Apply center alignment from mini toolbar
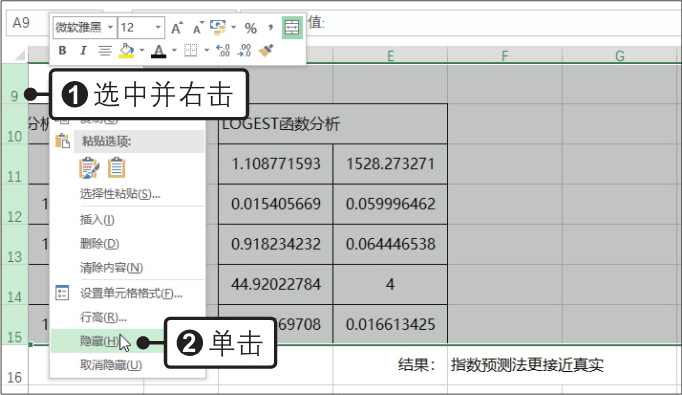Viewport: 682px width, 395px height. [x=104, y=51]
